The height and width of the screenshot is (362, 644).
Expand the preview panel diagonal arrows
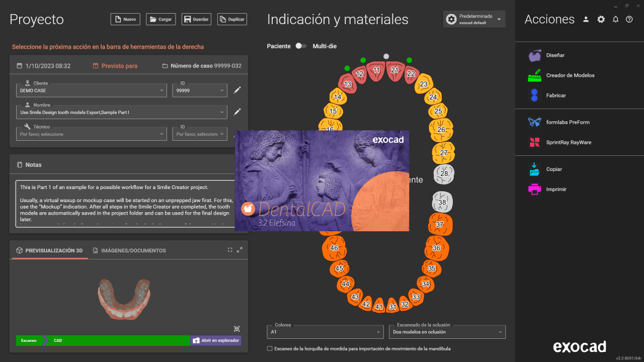coord(239,250)
